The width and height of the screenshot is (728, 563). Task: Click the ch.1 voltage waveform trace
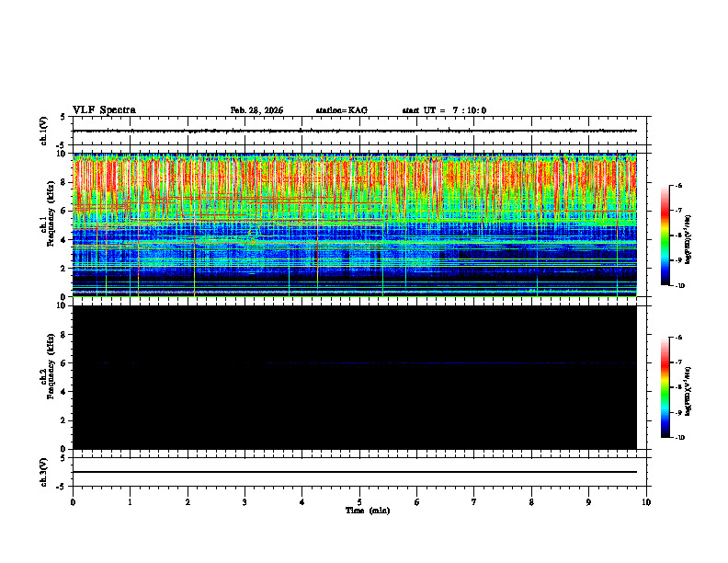tap(355, 131)
